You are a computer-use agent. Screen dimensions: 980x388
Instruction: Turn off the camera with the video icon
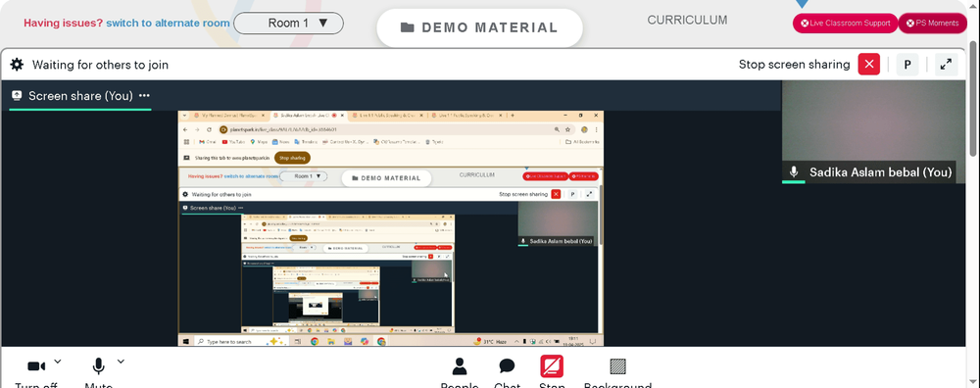pos(36,366)
